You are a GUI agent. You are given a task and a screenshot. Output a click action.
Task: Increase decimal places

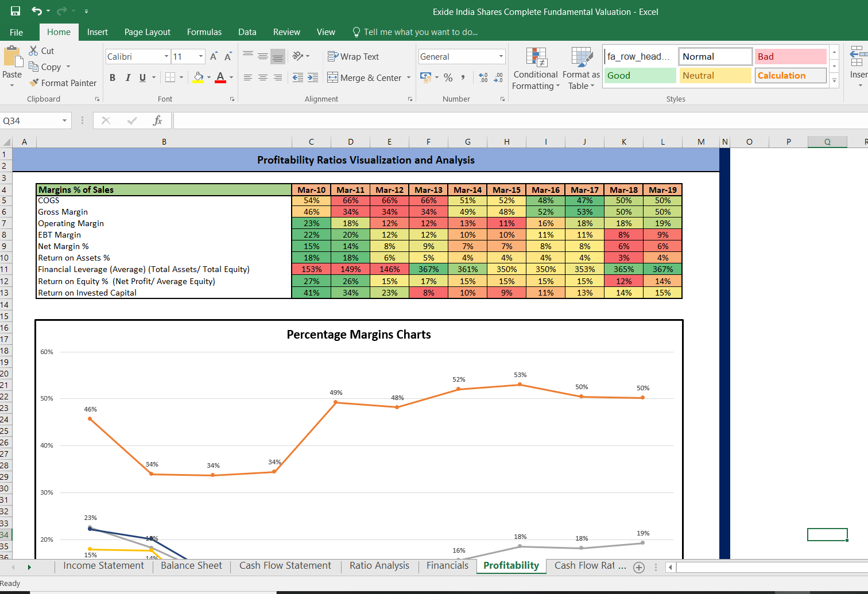coord(483,77)
